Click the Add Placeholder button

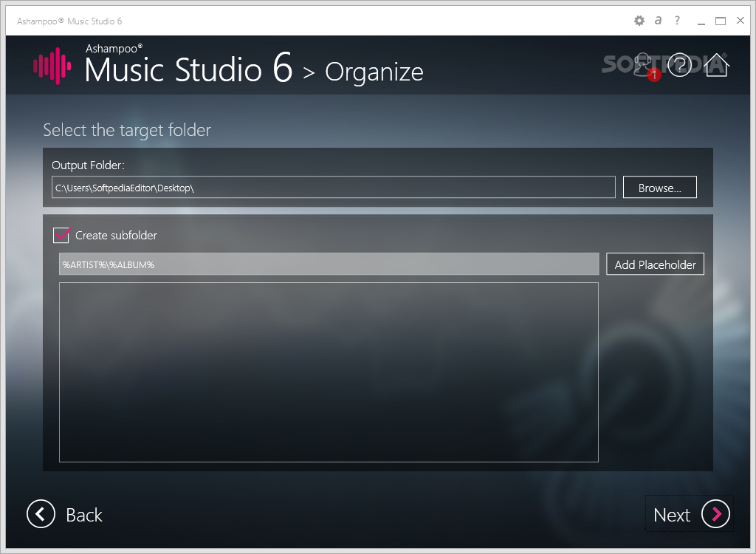656,264
